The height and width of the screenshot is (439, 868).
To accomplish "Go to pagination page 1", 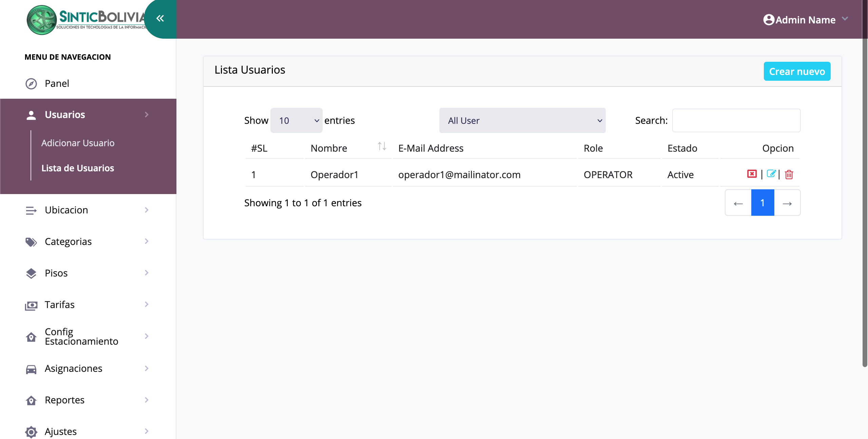I will pos(762,203).
